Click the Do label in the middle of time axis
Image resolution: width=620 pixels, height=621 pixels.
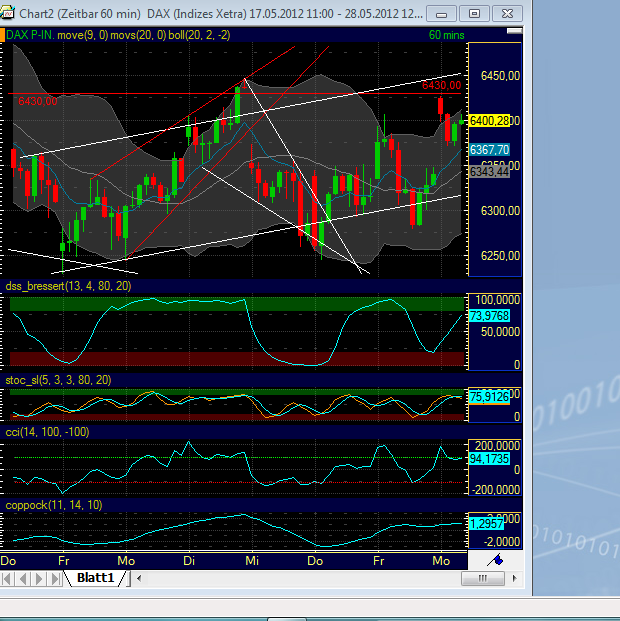[x=315, y=561]
